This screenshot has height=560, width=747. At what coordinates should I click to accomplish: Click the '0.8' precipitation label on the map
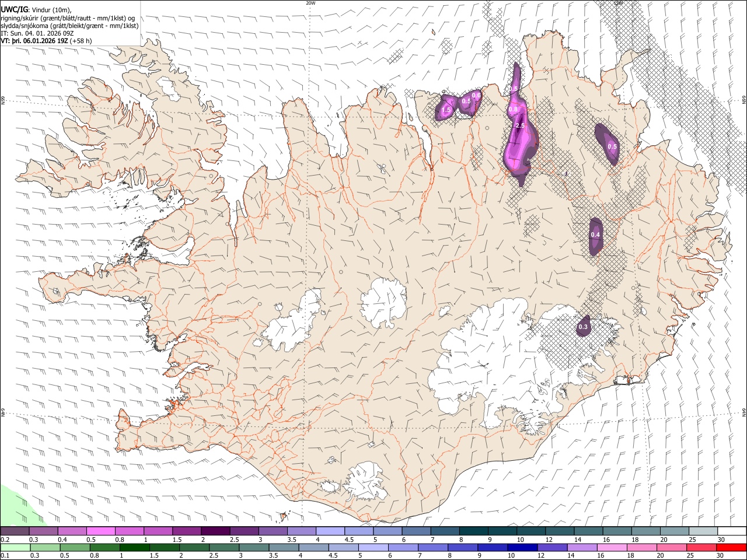click(513, 109)
